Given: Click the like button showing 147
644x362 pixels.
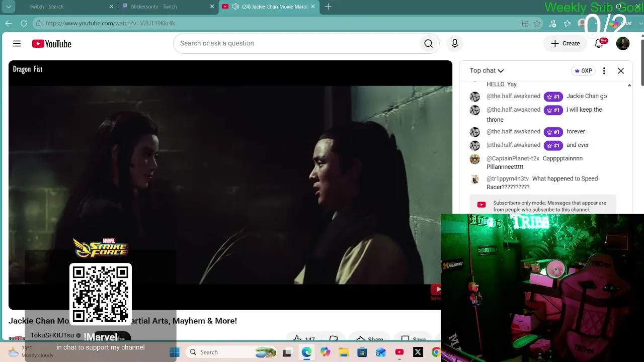Looking at the screenshot, I should (x=304, y=339).
